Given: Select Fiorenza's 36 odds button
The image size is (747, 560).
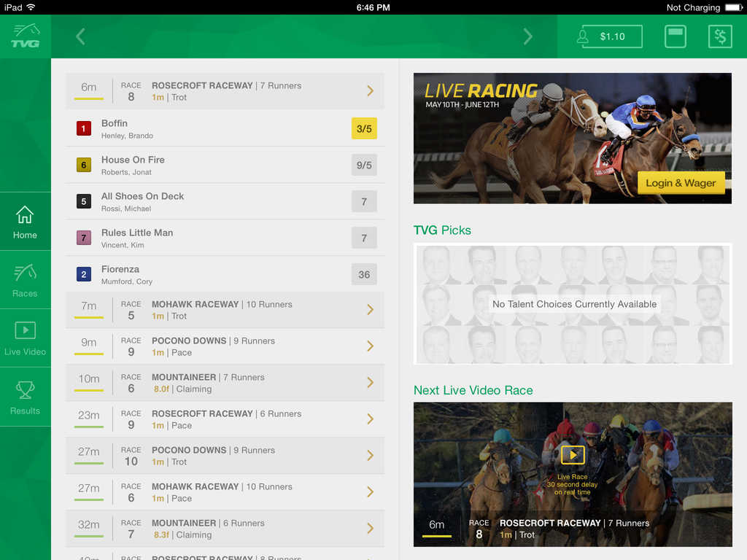Looking at the screenshot, I should [364, 274].
